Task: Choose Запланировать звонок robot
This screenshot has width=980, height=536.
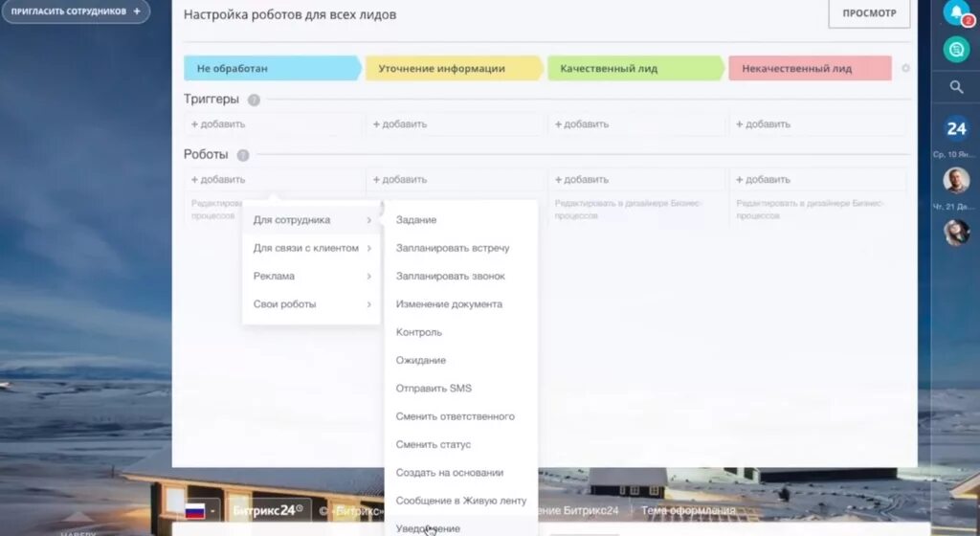Action: click(461, 276)
